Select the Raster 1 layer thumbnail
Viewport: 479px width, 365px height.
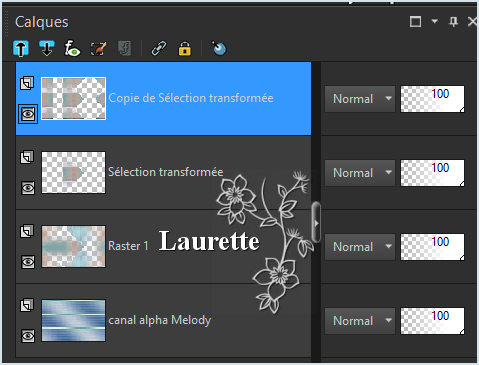pyautogui.click(x=73, y=246)
